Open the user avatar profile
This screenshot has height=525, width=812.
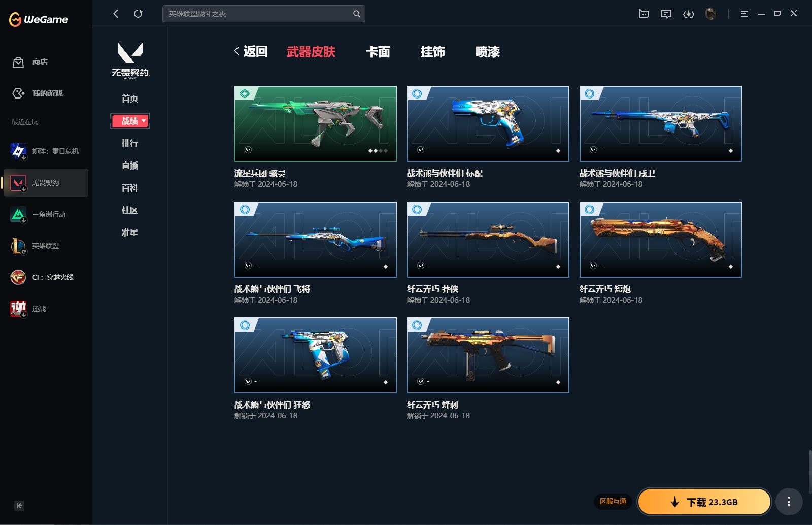(x=710, y=14)
